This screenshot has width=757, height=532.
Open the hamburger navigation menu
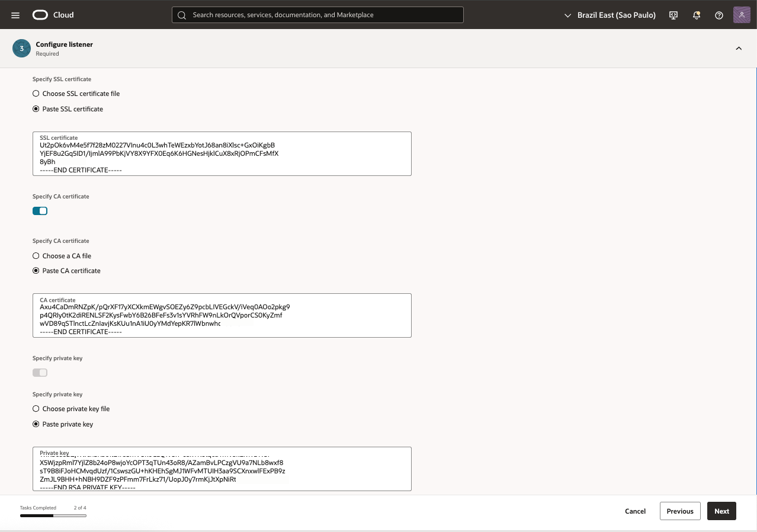point(15,15)
